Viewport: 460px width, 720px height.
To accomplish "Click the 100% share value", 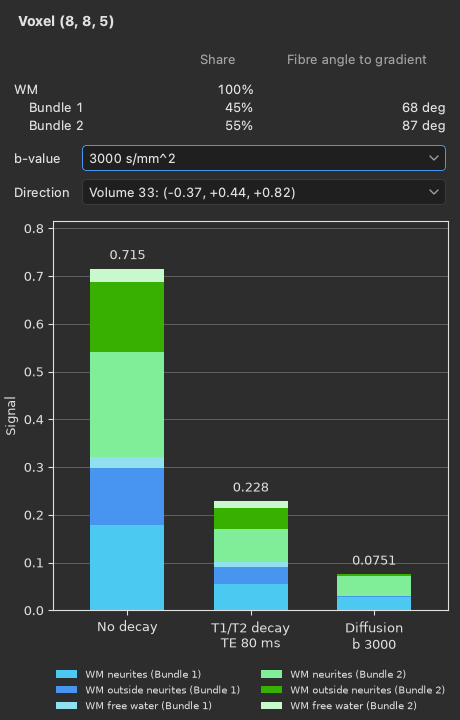I will click(236, 90).
